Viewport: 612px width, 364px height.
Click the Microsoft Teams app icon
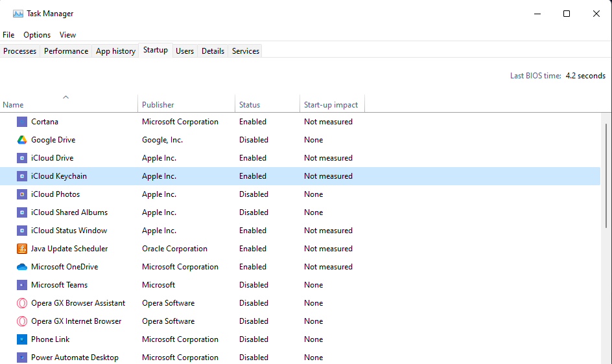pyautogui.click(x=22, y=285)
